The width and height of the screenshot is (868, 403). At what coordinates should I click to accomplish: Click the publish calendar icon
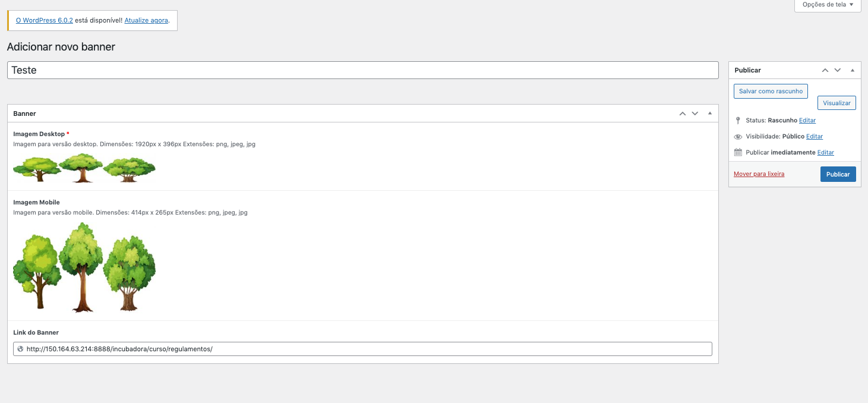pos(738,153)
